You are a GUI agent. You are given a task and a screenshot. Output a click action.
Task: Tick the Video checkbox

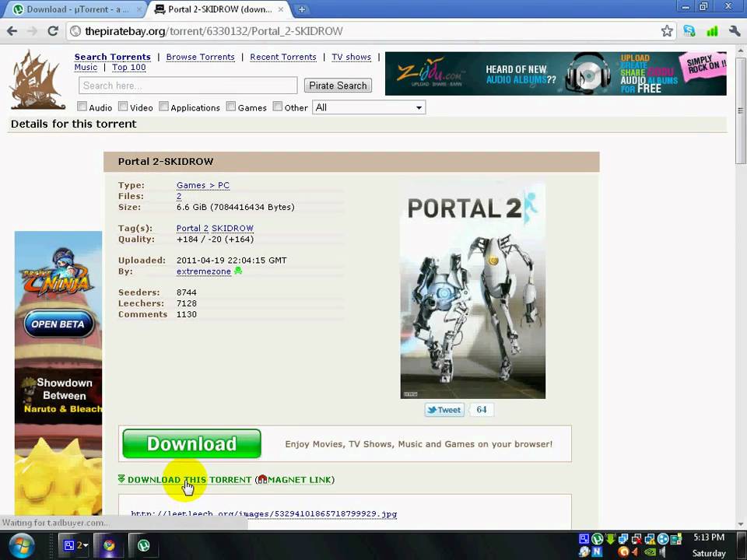[x=123, y=107]
